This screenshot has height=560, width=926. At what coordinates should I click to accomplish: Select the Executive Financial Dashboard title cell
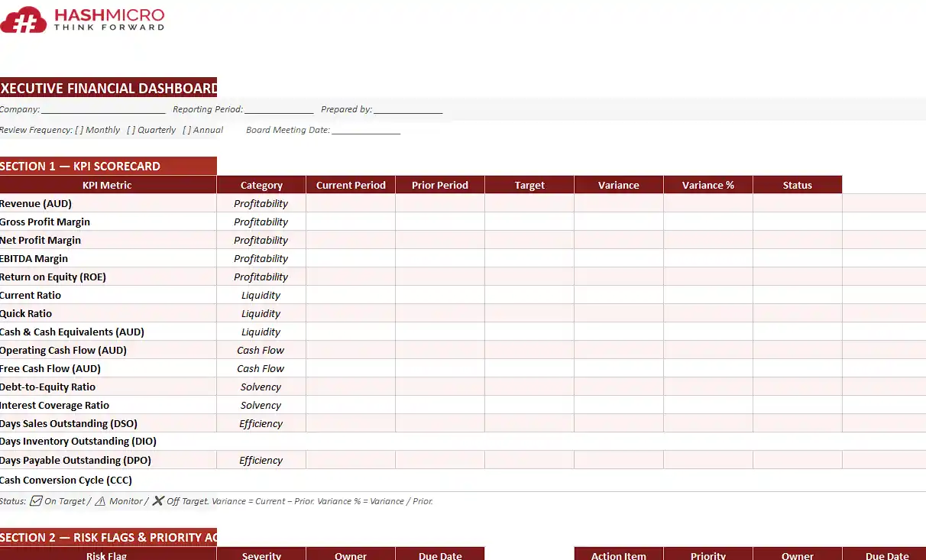click(x=108, y=88)
